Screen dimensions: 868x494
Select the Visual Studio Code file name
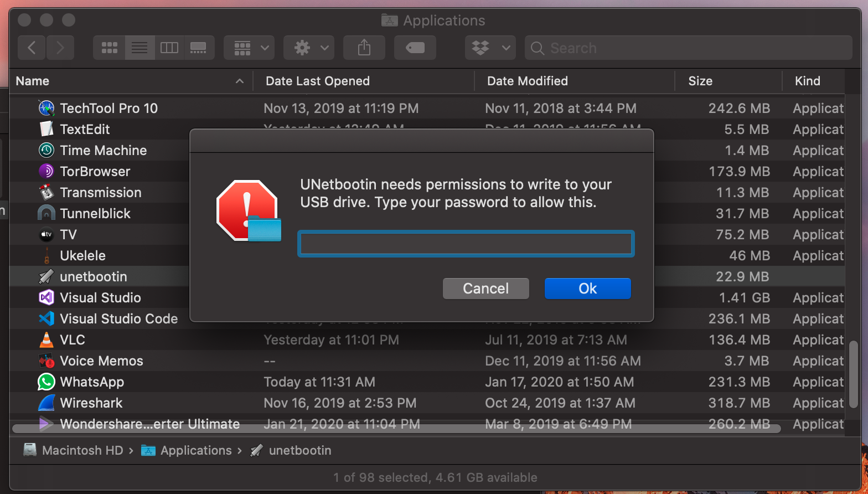[x=119, y=318]
